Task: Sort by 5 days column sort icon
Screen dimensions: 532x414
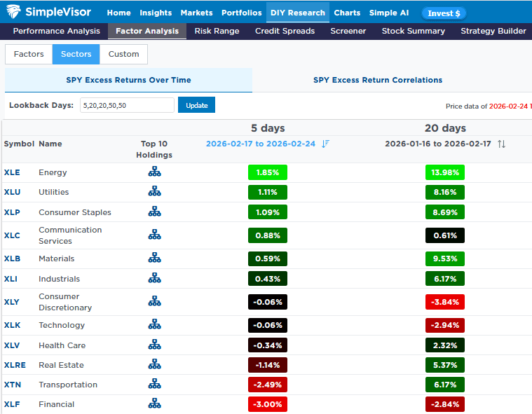Action: (325, 144)
